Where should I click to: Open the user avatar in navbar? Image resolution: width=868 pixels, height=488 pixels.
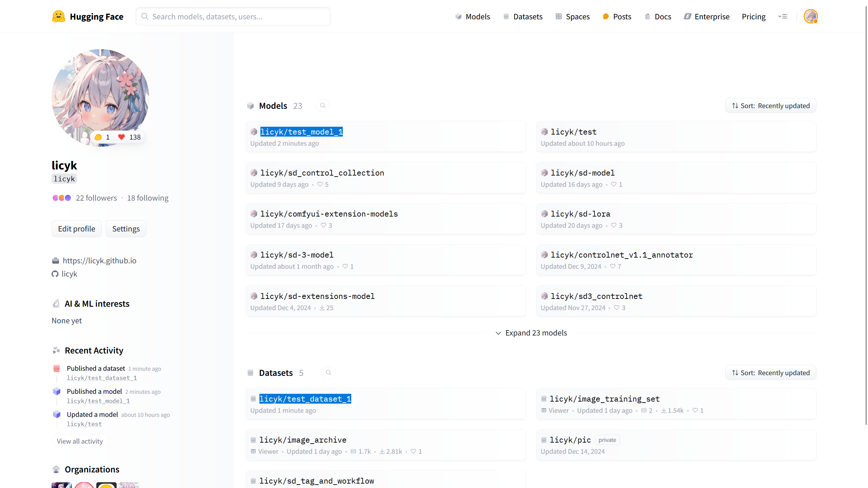point(810,16)
